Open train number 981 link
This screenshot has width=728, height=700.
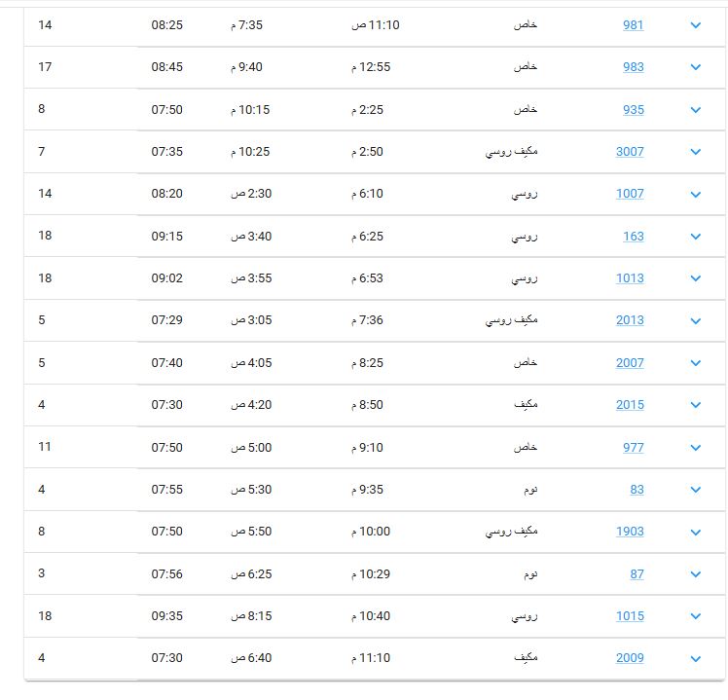634,25
